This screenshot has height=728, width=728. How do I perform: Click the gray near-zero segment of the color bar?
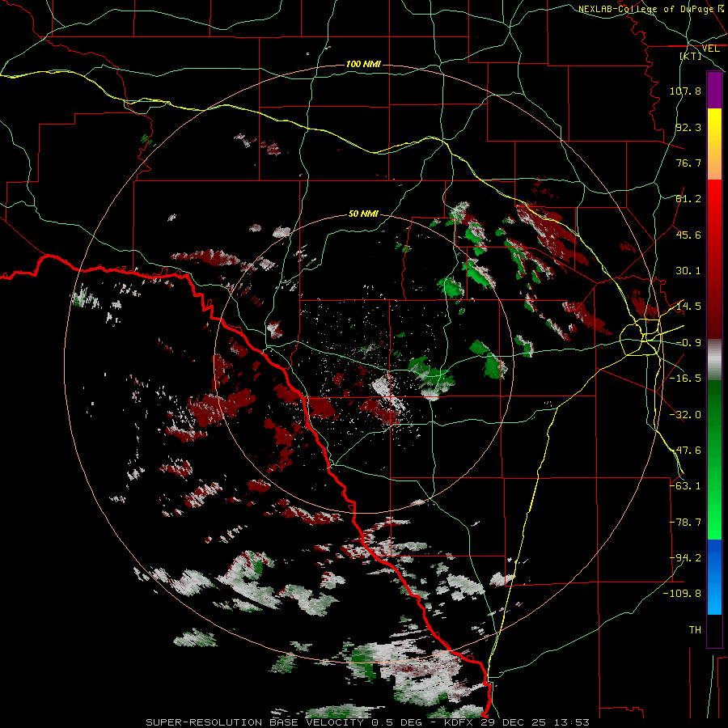coord(714,359)
